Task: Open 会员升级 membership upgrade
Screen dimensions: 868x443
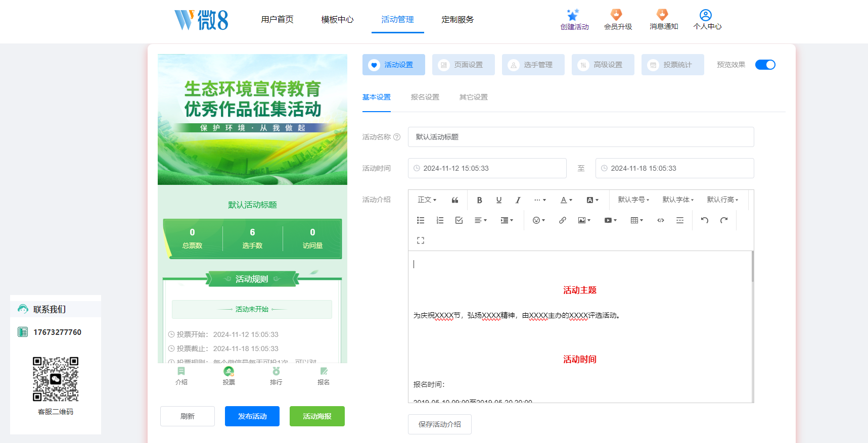Action: point(618,20)
